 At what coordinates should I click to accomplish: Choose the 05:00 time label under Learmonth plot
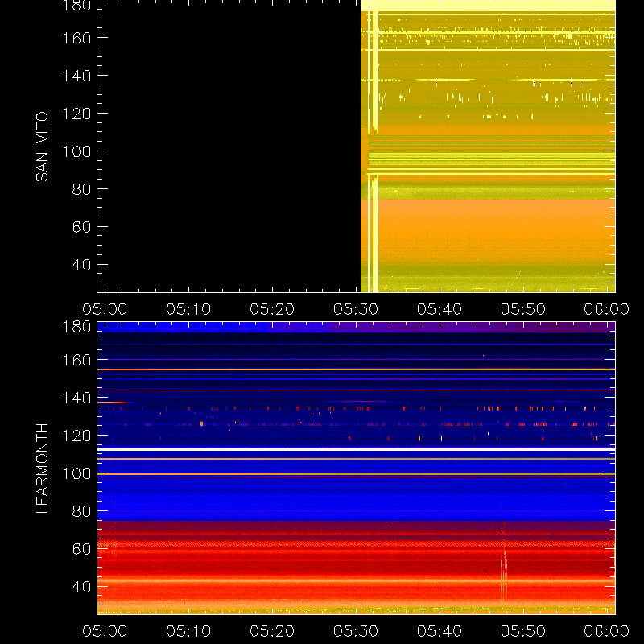105,631
